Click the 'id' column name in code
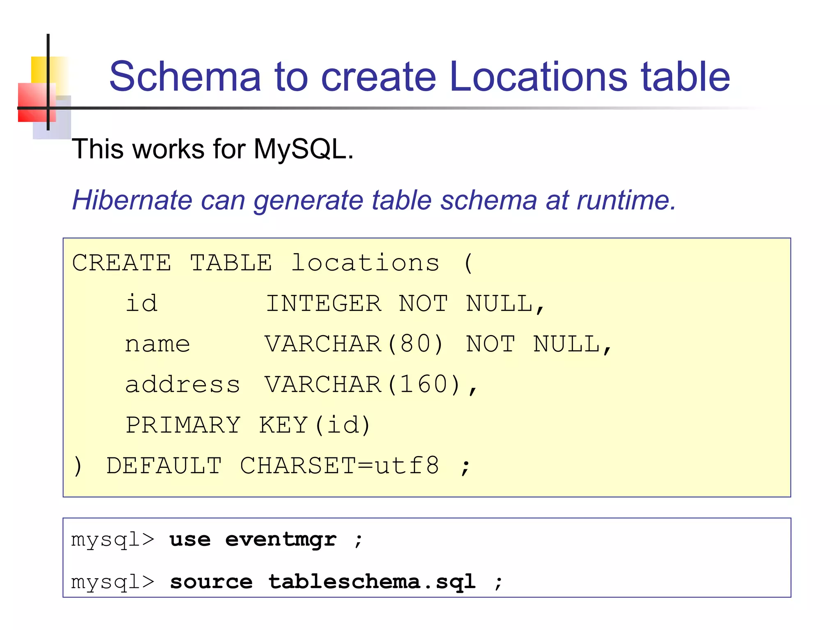 [142, 303]
